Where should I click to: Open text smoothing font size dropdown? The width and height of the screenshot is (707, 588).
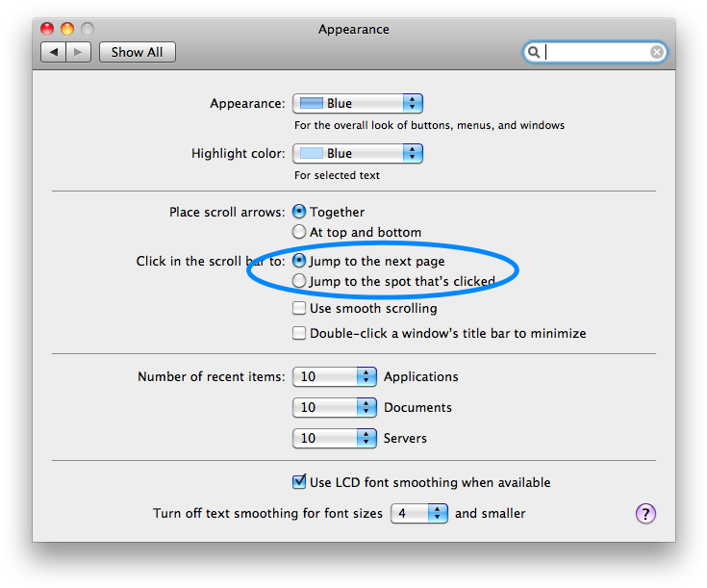tap(418, 514)
